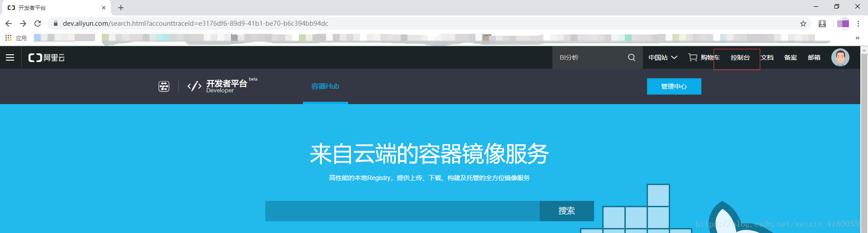Open the 购物车 shopping cart
The height and width of the screenshot is (233, 868).
tap(704, 57)
